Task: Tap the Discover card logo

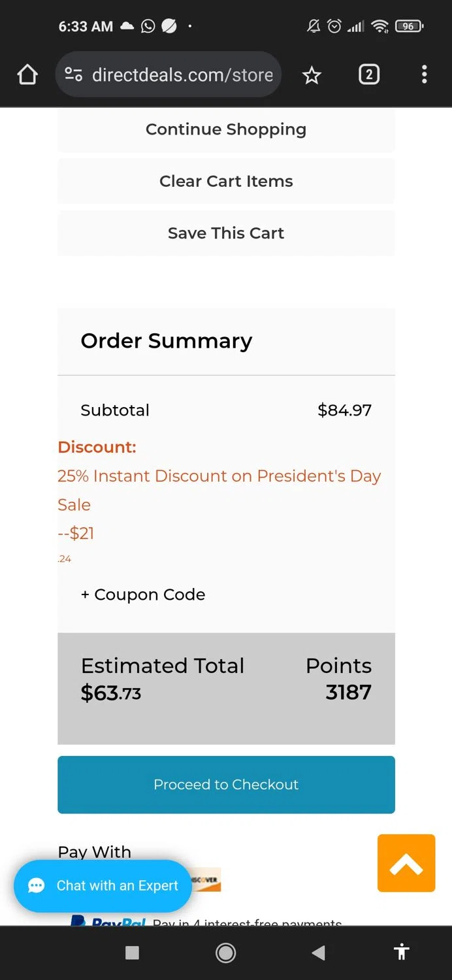Action: click(206, 879)
